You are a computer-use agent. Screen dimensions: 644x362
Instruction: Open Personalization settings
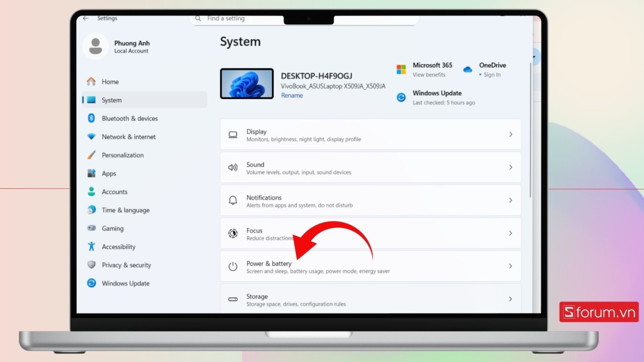click(144, 155)
